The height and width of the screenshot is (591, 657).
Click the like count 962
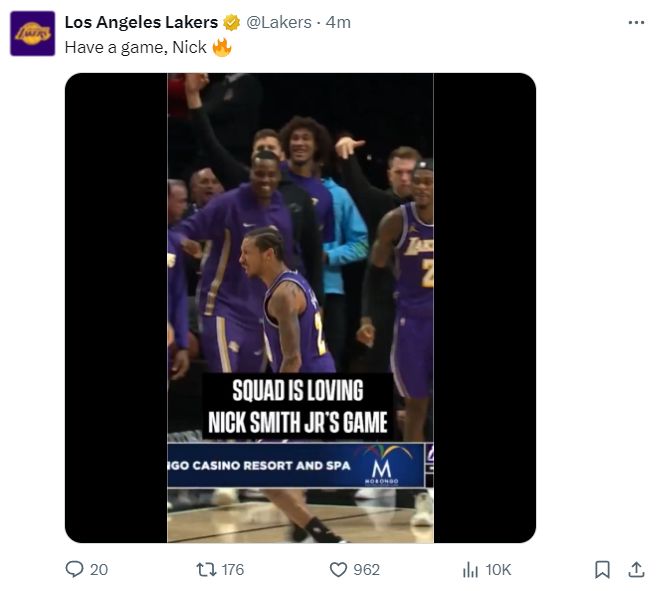click(367, 569)
